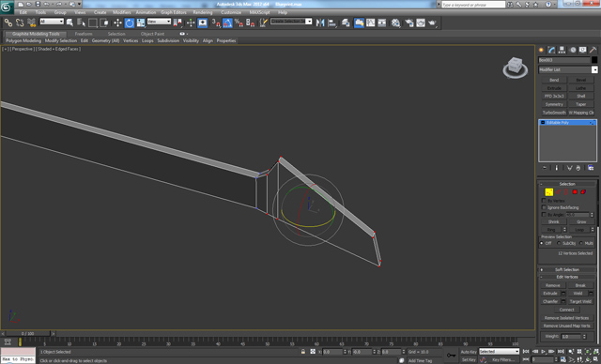
Task: Click the time slider 0 / 100 handle
Action: pos(27,334)
